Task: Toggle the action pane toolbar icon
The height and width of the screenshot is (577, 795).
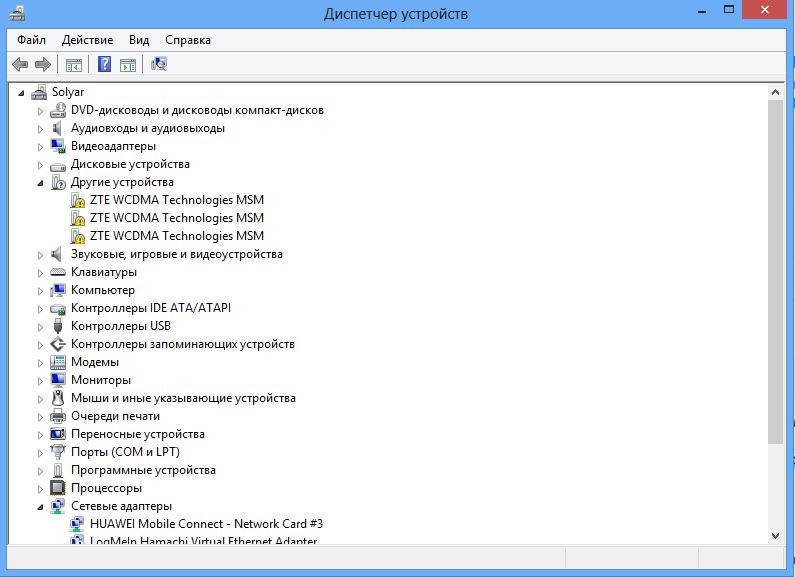Action: click(128, 65)
